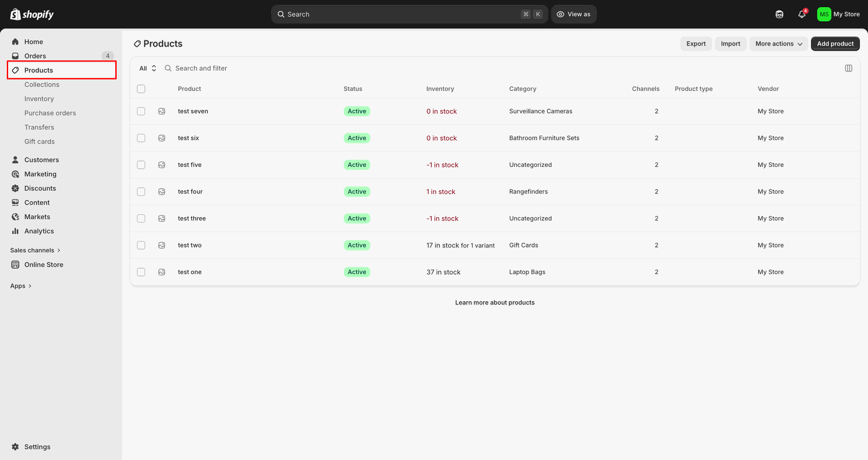Click the Add product button

pos(835,44)
